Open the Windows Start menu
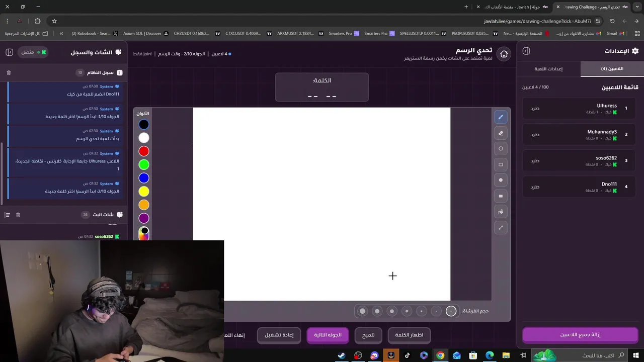This screenshot has width=644, height=362. (x=636, y=355)
